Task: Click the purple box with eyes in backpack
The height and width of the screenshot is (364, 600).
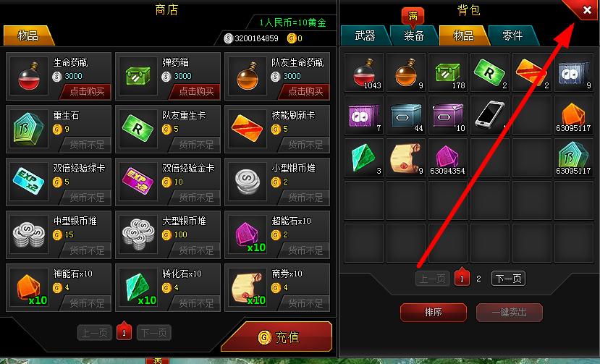Action: click(x=364, y=115)
